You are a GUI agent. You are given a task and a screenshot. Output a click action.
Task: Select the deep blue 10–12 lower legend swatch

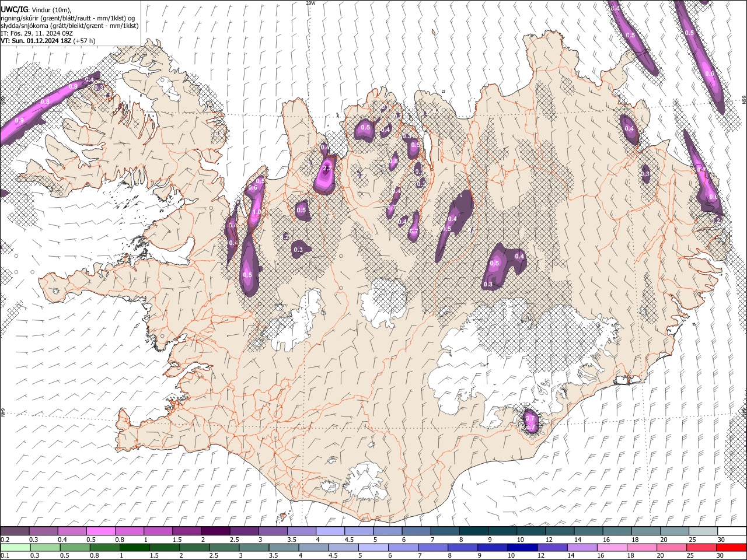521,547
